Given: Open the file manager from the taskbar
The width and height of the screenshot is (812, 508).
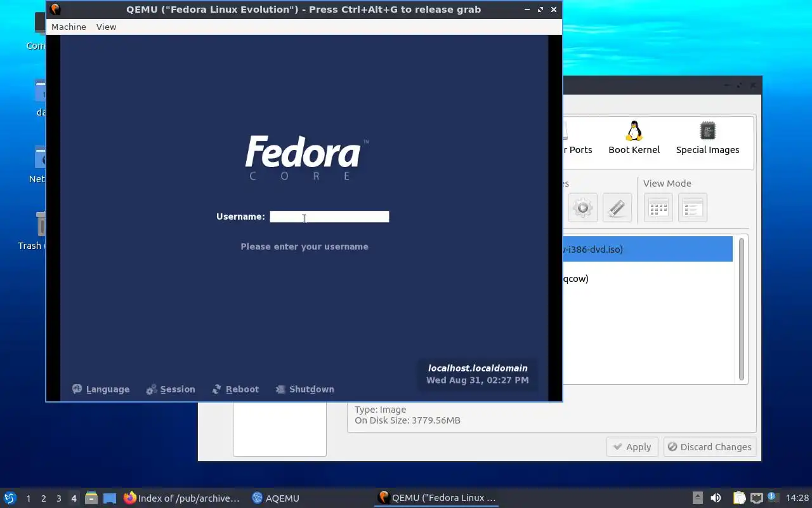Looking at the screenshot, I should point(91,498).
